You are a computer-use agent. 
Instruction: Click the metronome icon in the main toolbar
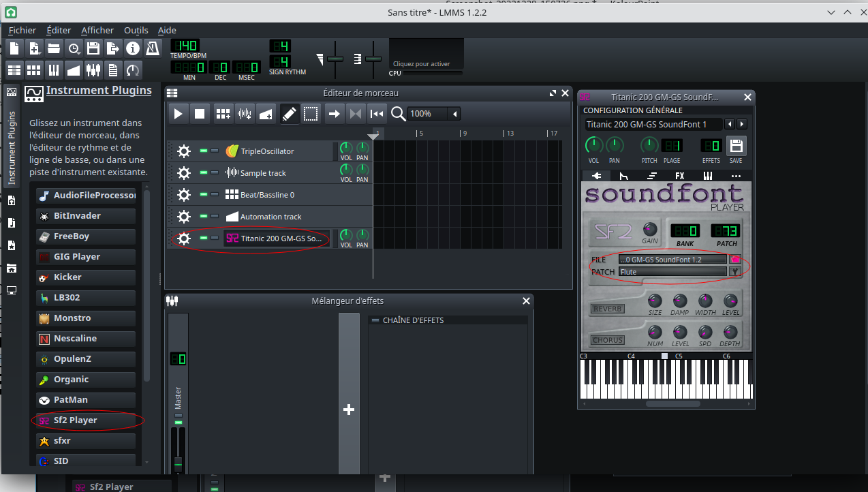pos(153,48)
